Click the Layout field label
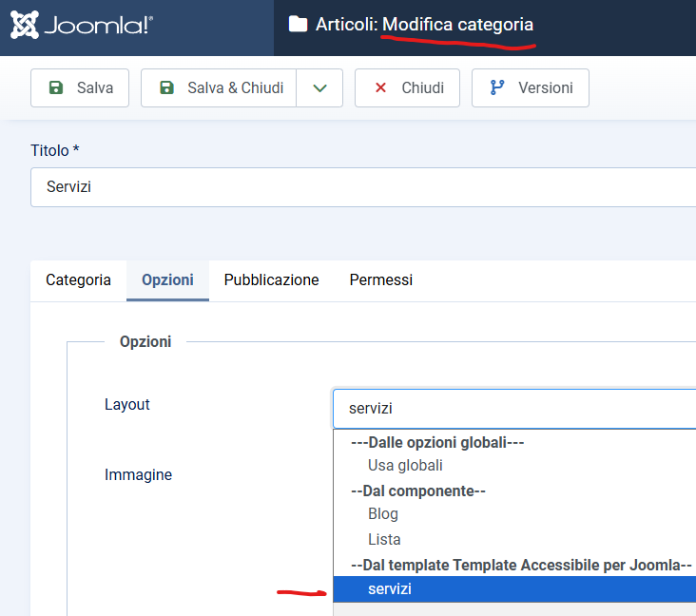 pos(127,404)
